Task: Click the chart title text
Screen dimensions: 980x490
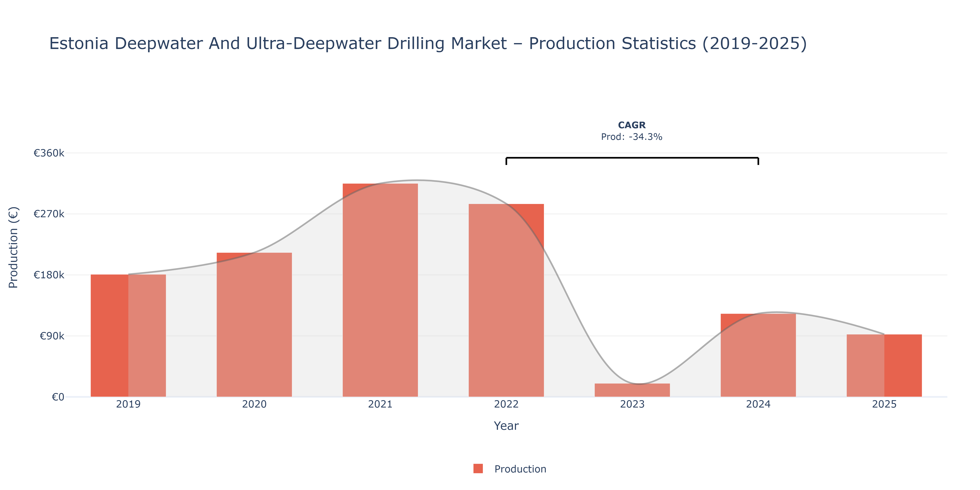Action: point(428,43)
